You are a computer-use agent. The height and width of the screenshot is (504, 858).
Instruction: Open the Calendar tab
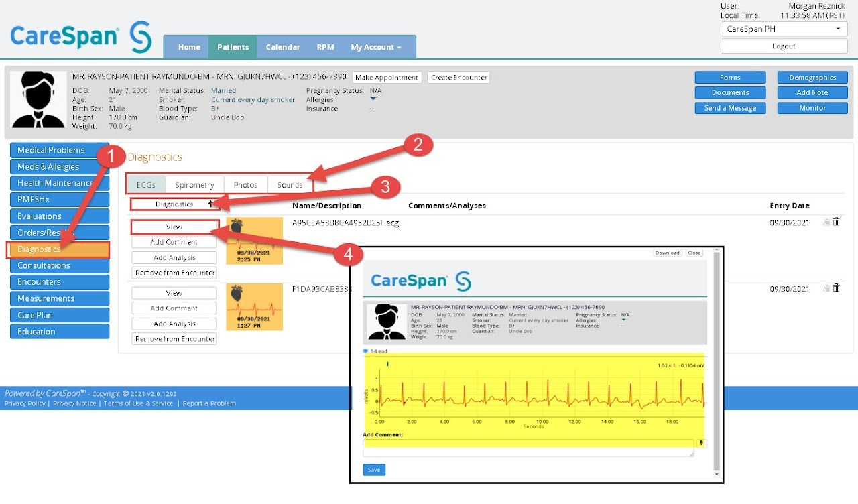[282, 47]
